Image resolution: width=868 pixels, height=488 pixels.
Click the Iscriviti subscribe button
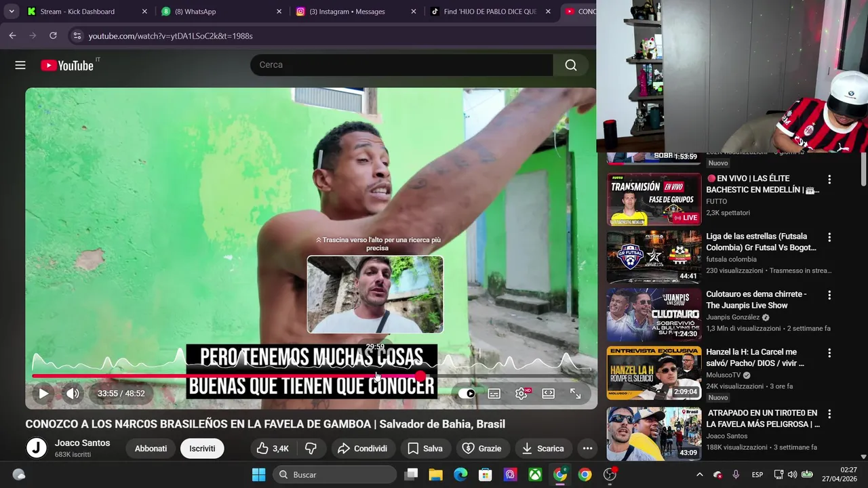(202, 448)
